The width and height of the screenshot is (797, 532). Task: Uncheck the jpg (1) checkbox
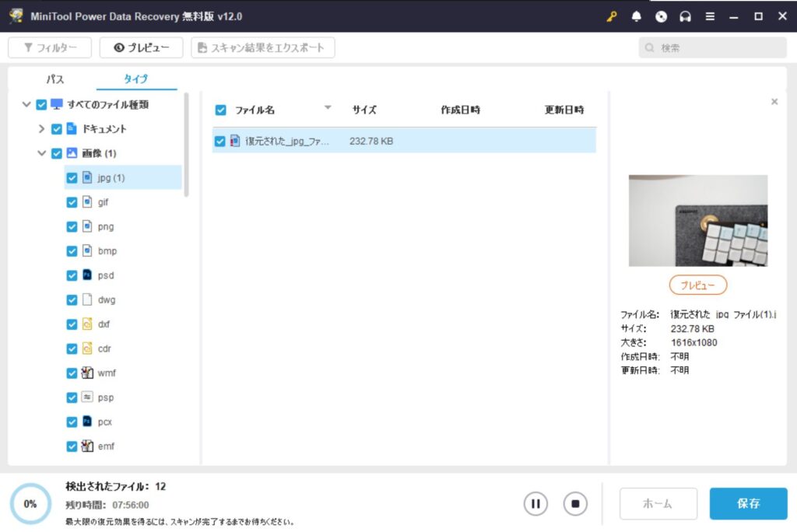[72, 178]
